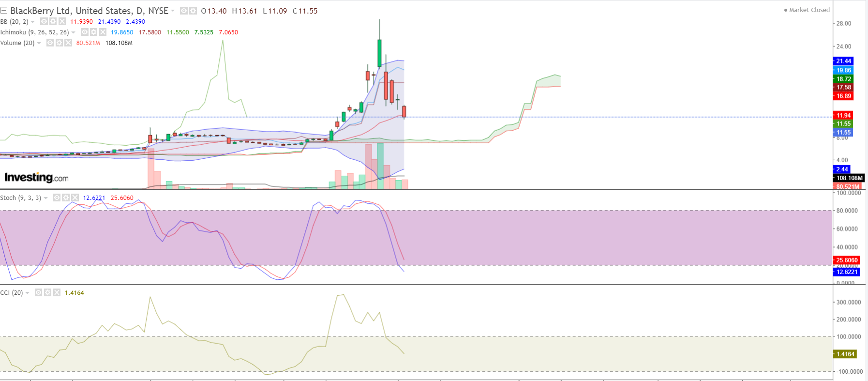Image resolution: width=868 pixels, height=381 pixels.
Task: Click the 21.44 blue price label
Action: point(843,61)
